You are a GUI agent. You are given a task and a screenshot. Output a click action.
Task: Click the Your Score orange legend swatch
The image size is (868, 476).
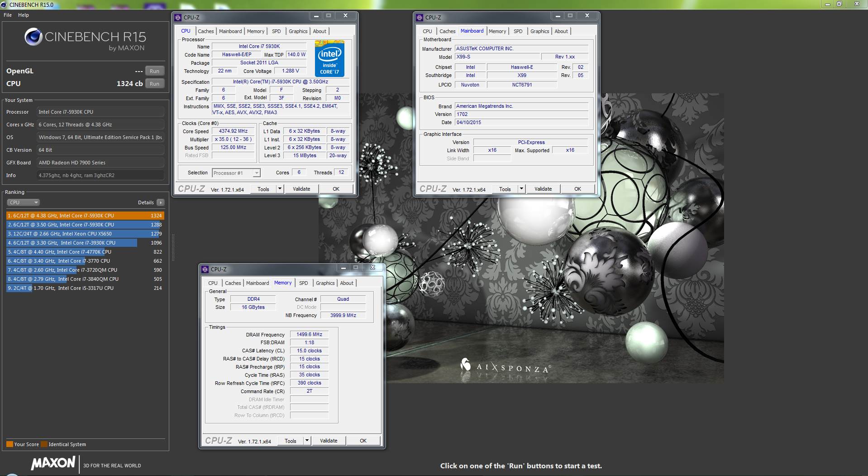[x=10, y=444]
